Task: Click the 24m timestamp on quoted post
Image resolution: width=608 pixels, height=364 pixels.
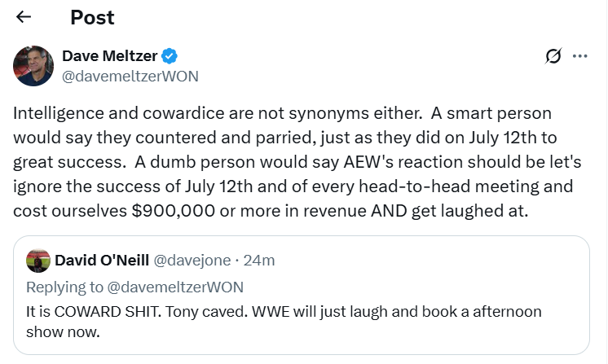Action: (261, 261)
